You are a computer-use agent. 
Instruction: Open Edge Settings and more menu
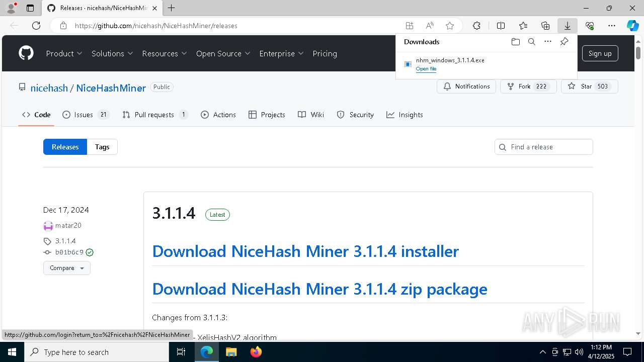612,26
